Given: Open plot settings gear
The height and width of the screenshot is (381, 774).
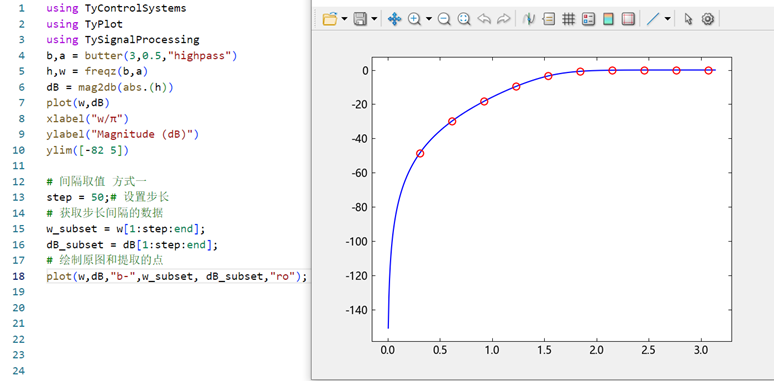Looking at the screenshot, I should click(x=708, y=19).
